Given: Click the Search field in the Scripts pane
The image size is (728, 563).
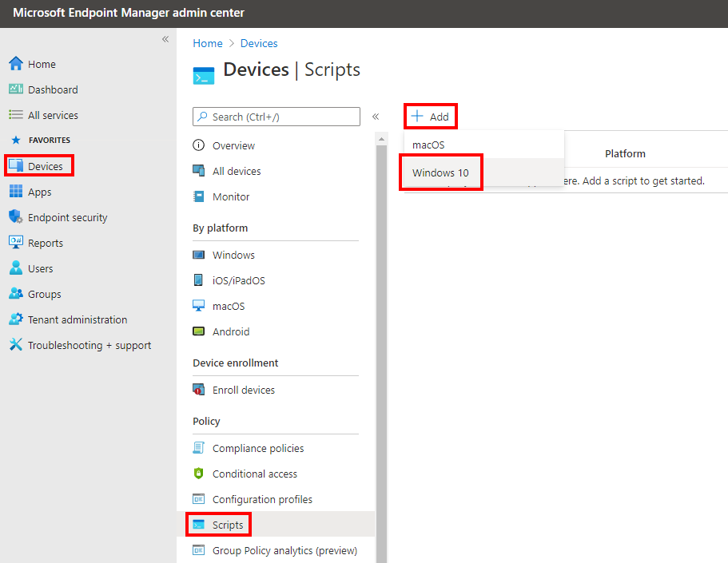Looking at the screenshot, I should 276,116.
